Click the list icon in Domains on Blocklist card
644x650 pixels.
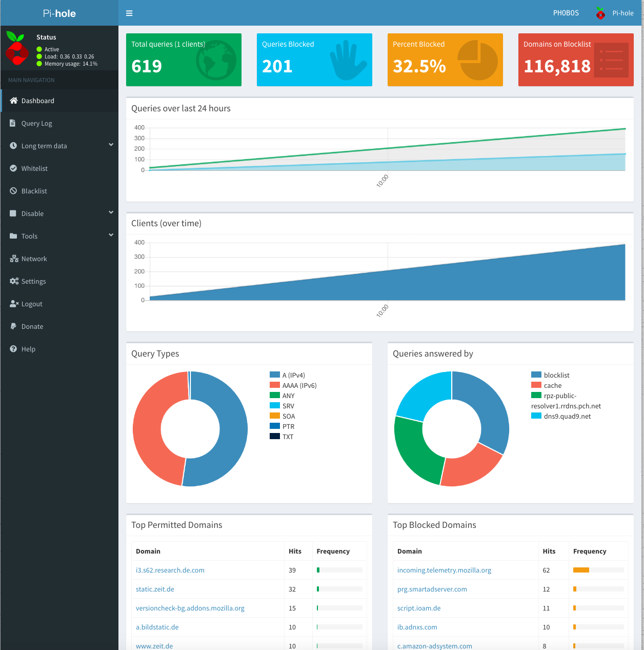611,60
